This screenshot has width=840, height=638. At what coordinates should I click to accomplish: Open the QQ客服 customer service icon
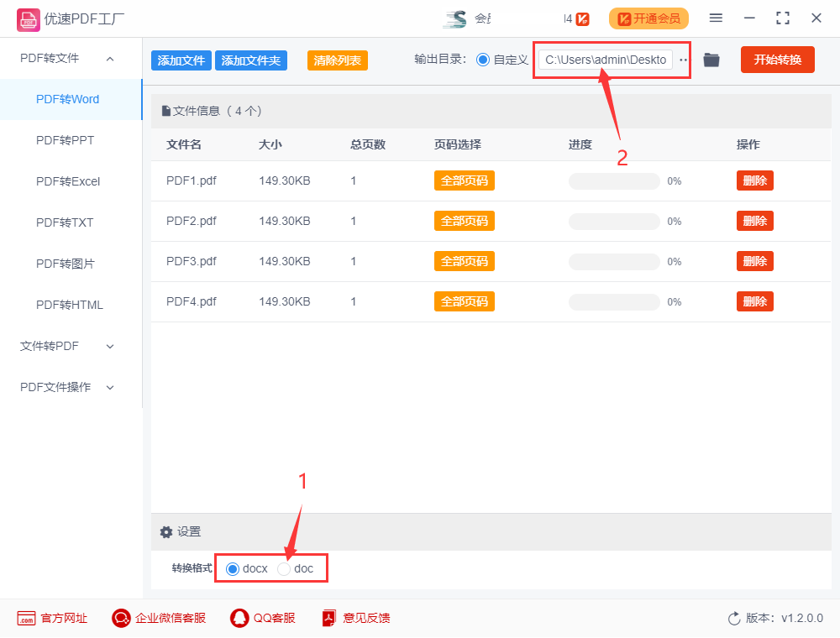click(239, 618)
